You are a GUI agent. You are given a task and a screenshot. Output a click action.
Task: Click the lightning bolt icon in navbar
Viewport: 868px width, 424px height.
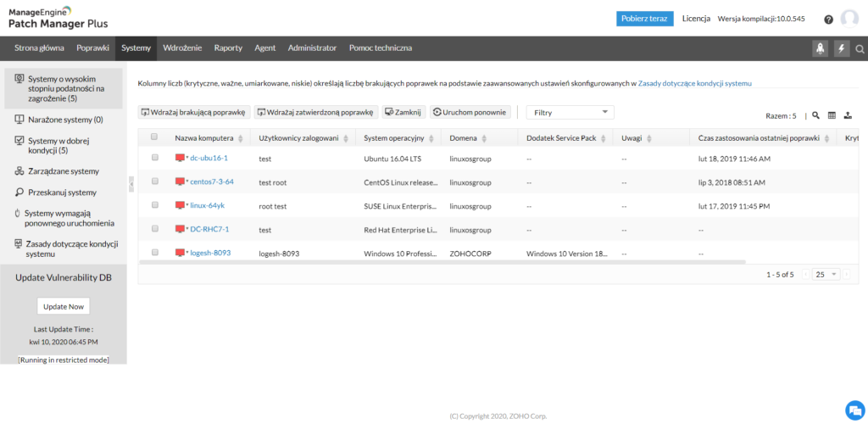click(x=841, y=48)
